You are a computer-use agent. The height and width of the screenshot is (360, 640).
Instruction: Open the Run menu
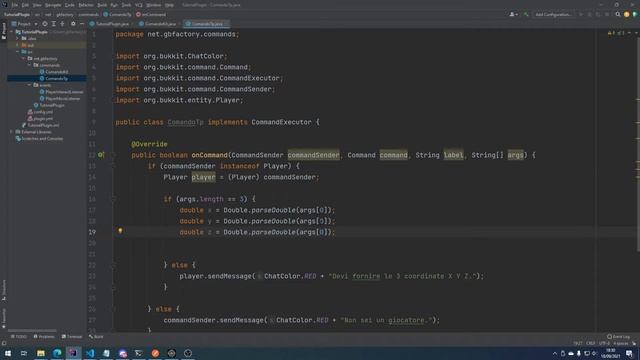pyautogui.click(x=114, y=5)
